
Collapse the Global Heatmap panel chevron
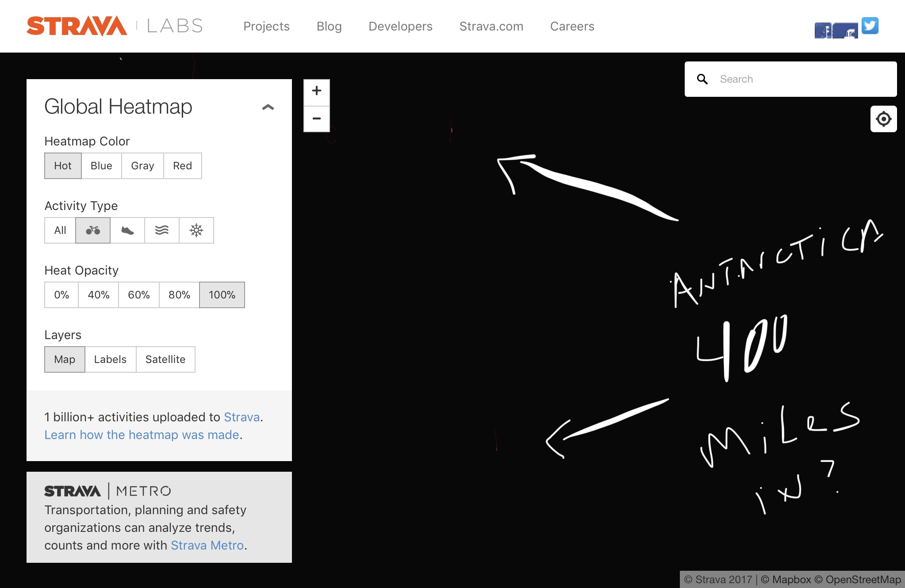tap(268, 107)
